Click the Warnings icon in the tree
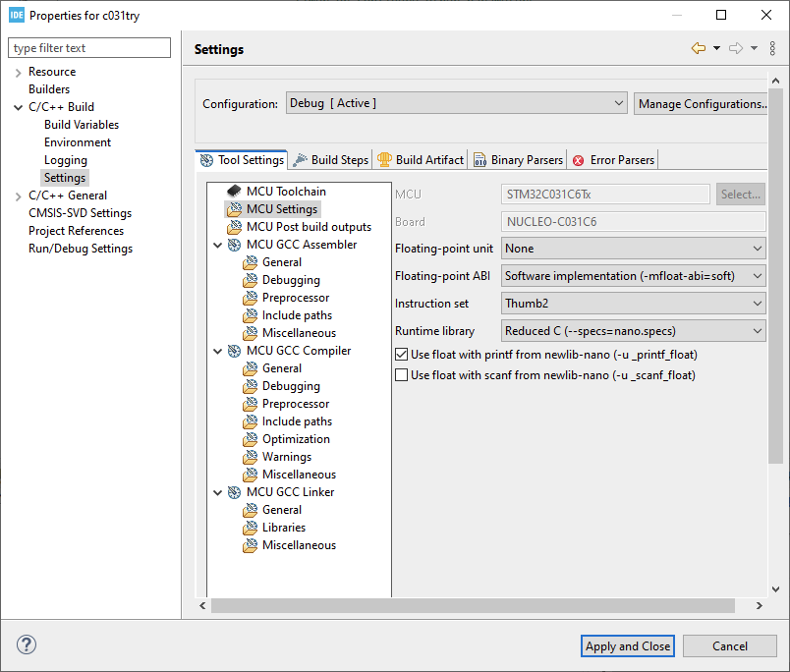The image size is (790, 672). [x=249, y=457]
